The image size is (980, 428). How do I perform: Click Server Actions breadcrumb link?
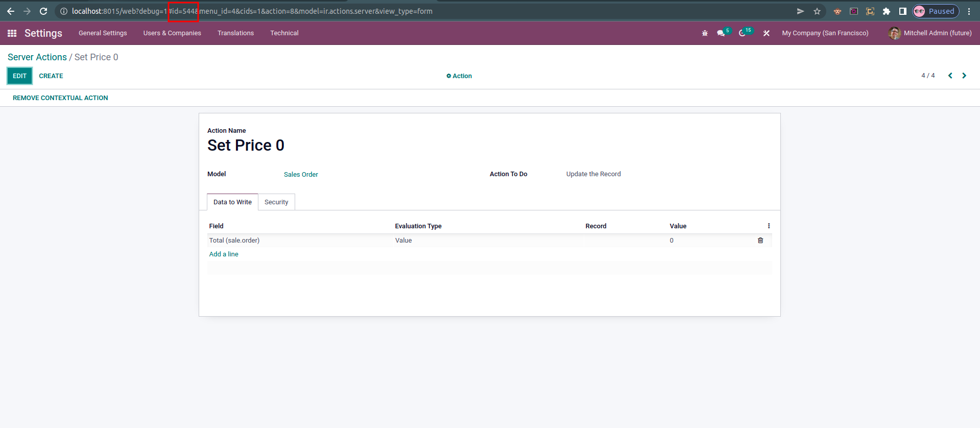(37, 57)
